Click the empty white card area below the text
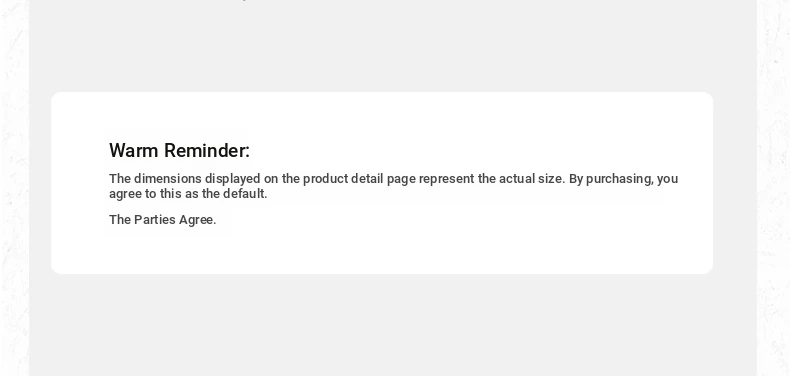The image size is (790, 376). (x=382, y=251)
